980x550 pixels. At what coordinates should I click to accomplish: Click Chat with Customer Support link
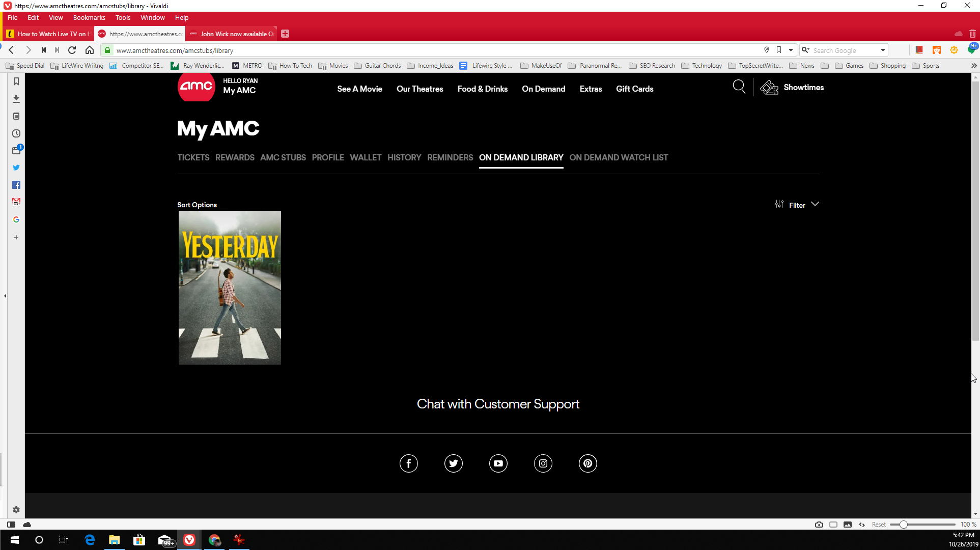pyautogui.click(x=498, y=404)
